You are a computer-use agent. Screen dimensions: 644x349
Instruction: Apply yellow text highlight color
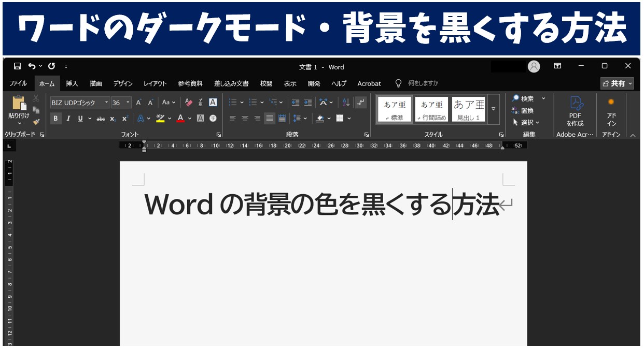(x=159, y=118)
